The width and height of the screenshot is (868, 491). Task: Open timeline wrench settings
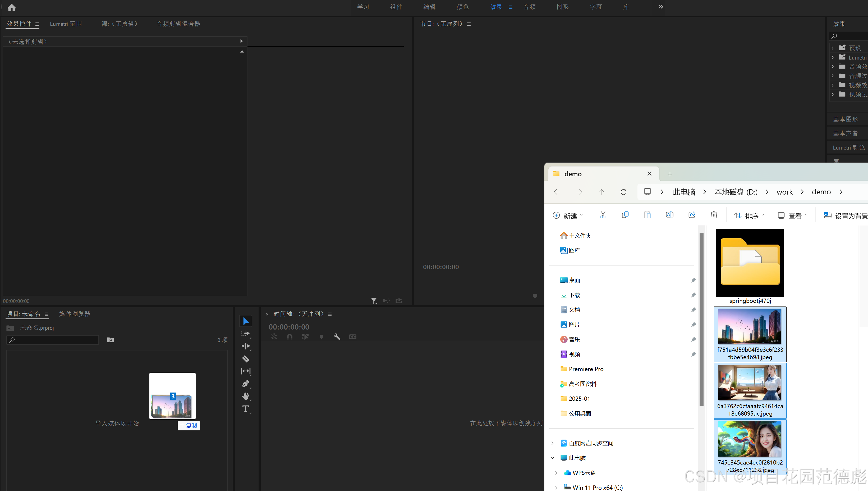pyautogui.click(x=337, y=336)
